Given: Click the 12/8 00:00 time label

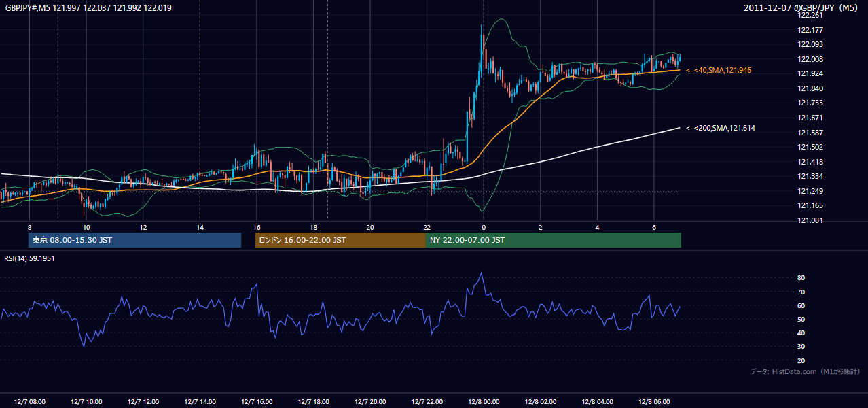Looking at the screenshot, I should 484,402.
